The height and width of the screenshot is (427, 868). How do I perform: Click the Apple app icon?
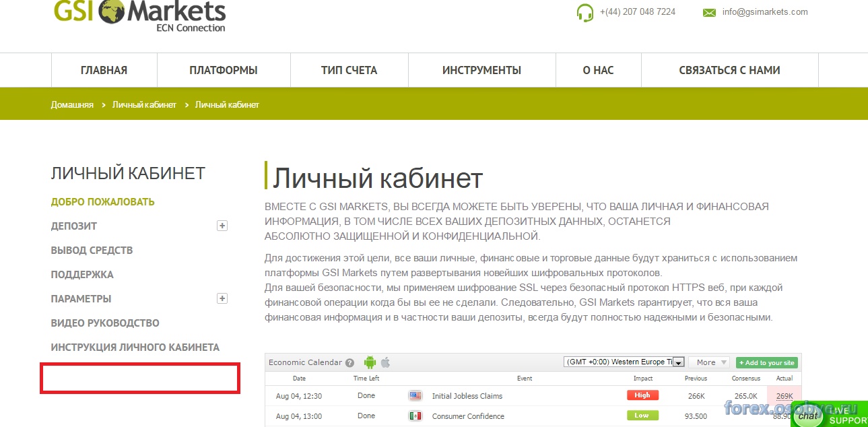386,362
